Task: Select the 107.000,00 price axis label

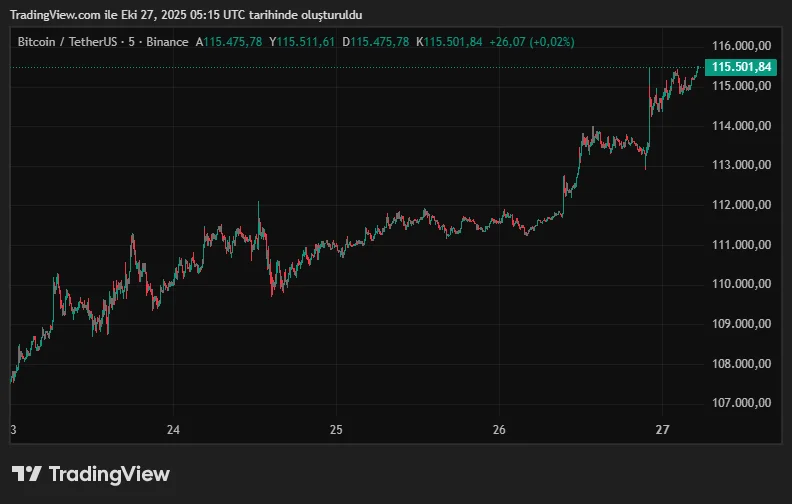Action: click(x=741, y=403)
